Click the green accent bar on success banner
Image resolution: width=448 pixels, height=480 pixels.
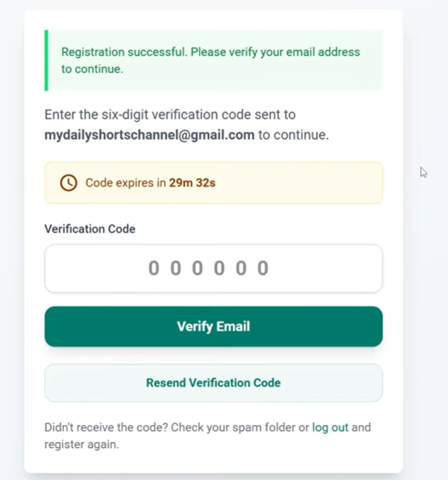pyautogui.click(x=46, y=60)
